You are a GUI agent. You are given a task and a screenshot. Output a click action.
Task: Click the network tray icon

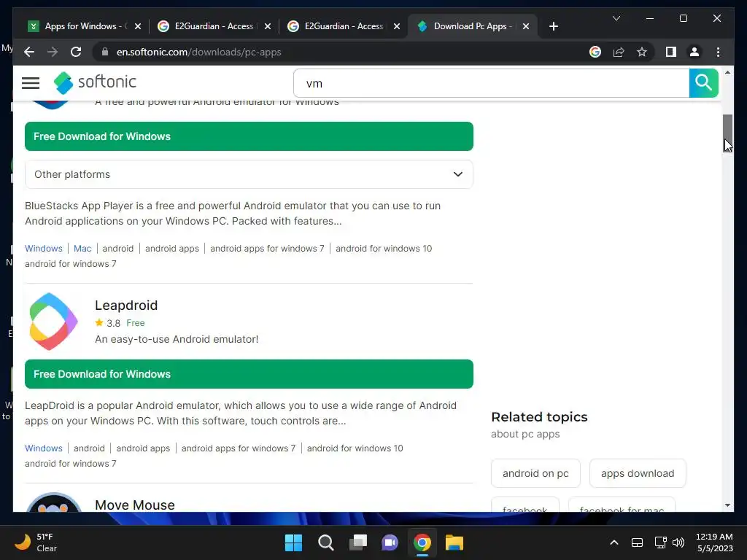[x=660, y=542]
